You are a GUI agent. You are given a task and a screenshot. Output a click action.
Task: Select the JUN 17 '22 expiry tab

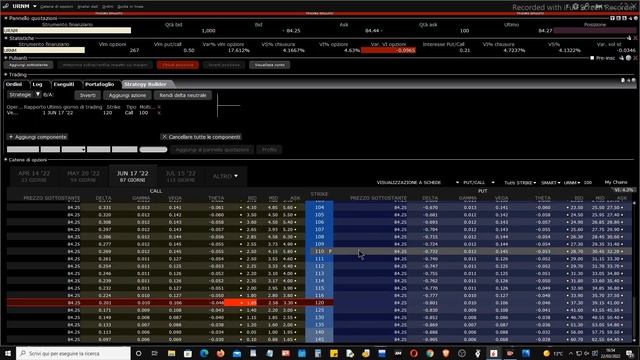(x=133, y=176)
